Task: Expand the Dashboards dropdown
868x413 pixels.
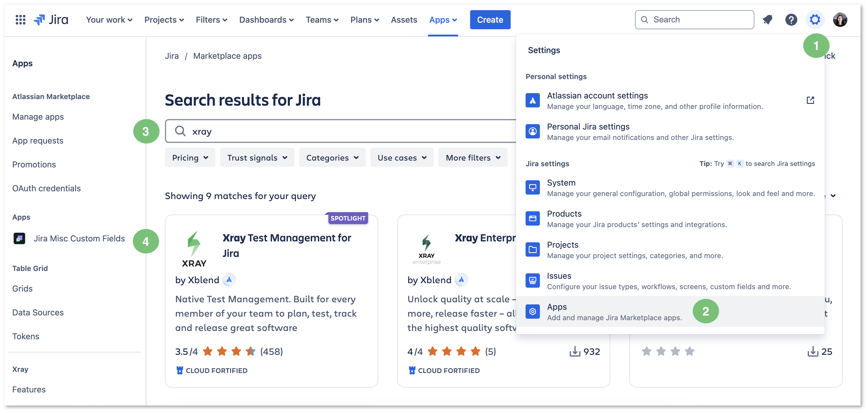Action: point(266,20)
